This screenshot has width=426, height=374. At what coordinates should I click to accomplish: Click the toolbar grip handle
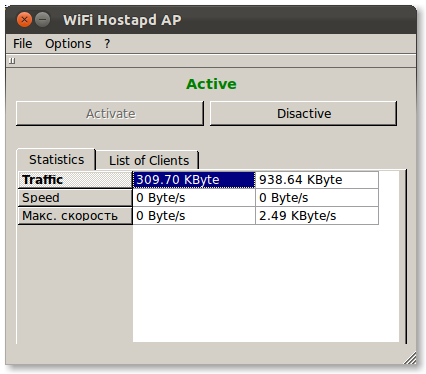[x=12, y=61]
